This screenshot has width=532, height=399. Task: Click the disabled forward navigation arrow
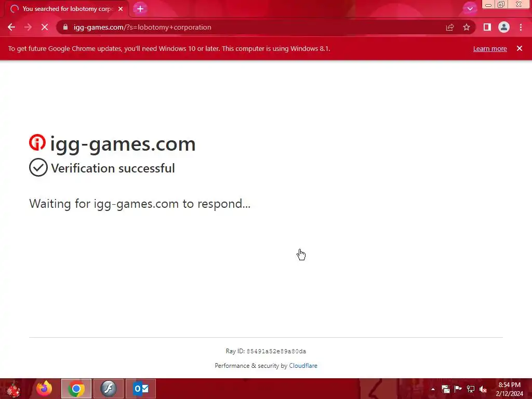(28, 27)
